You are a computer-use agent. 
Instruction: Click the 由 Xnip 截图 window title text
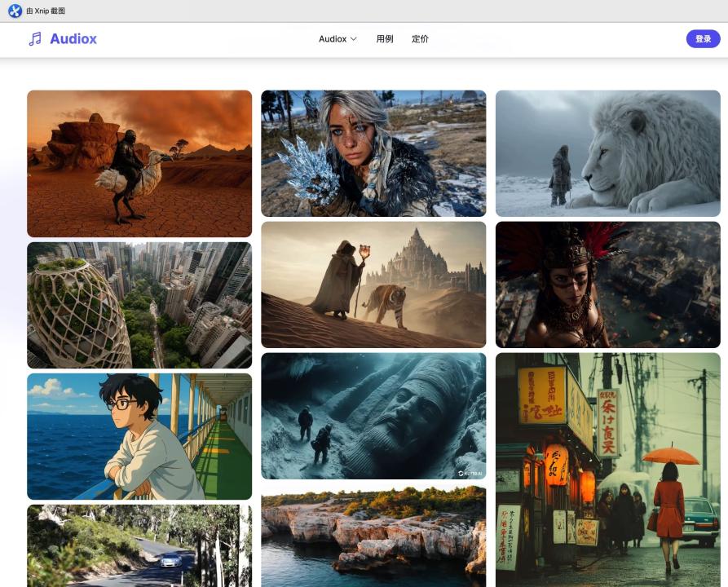coord(46,11)
